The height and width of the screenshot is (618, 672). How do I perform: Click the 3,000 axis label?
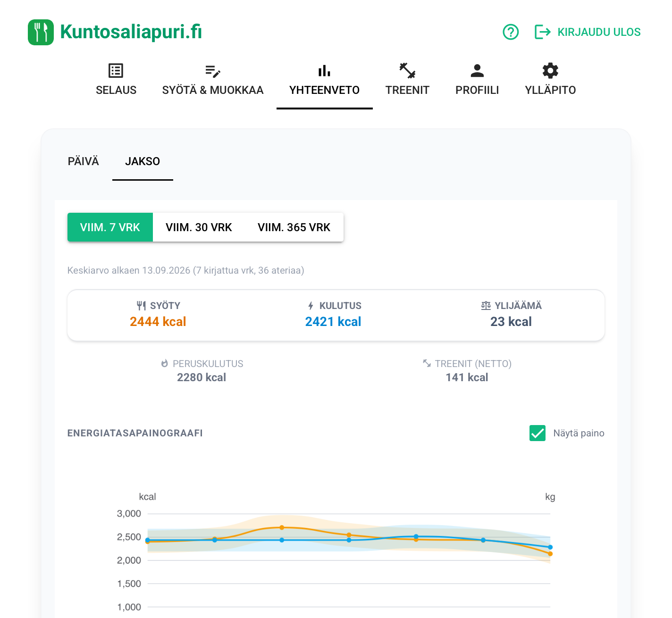pos(129,514)
